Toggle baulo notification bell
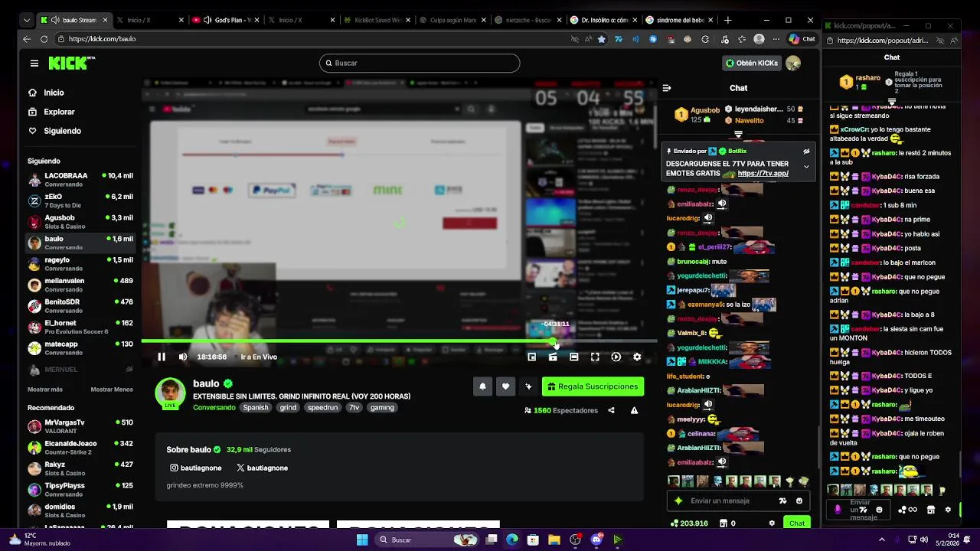The image size is (980, 551). point(482,386)
